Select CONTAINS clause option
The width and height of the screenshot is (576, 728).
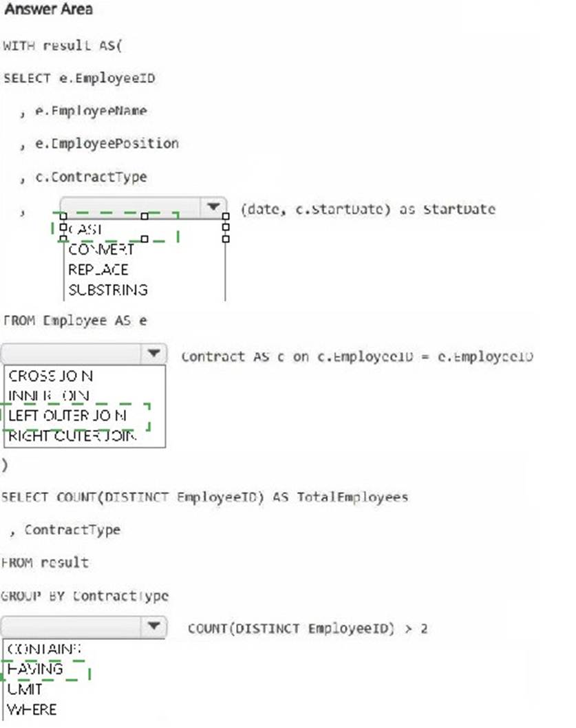(x=44, y=649)
